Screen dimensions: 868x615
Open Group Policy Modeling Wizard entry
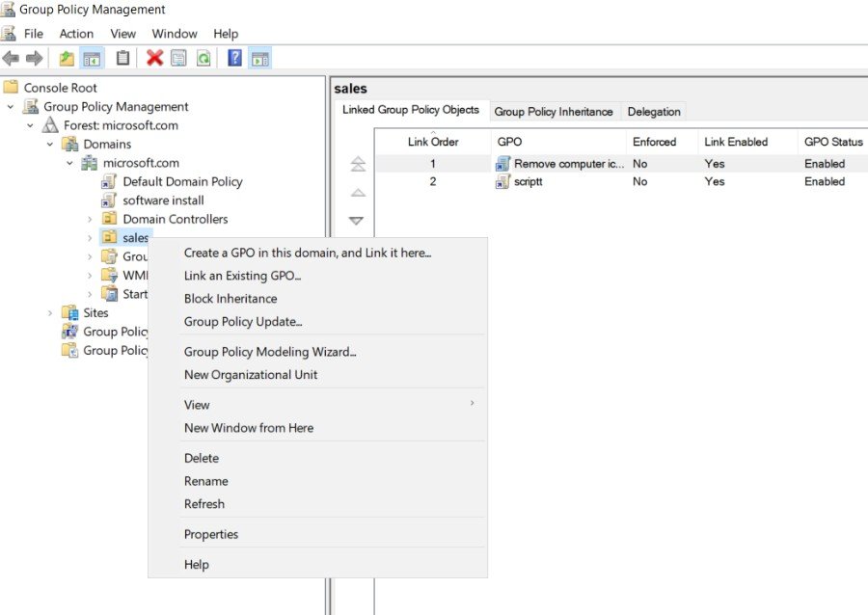pos(270,352)
